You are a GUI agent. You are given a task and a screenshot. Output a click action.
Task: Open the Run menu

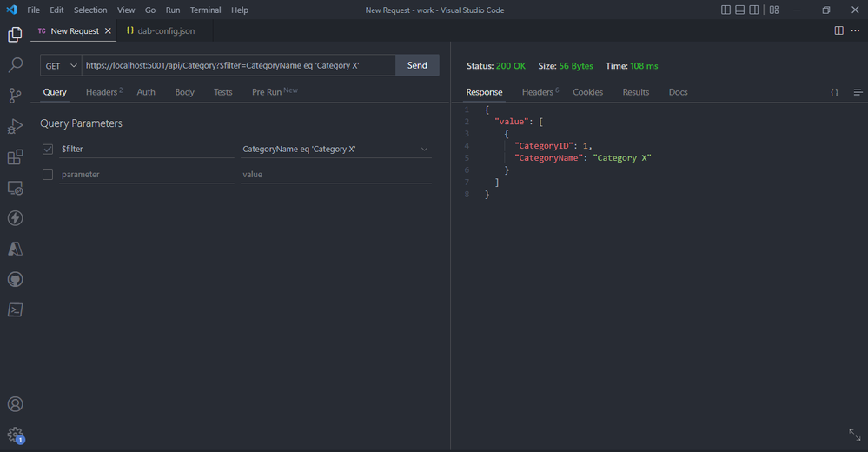pos(173,10)
